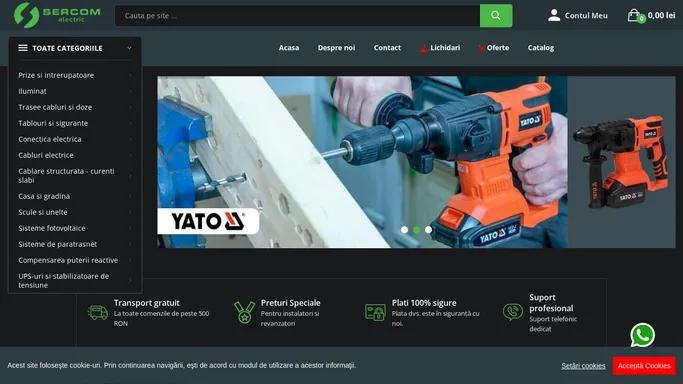683x384 pixels.
Task: Click the YATO brand logo on banner
Action: point(208,221)
